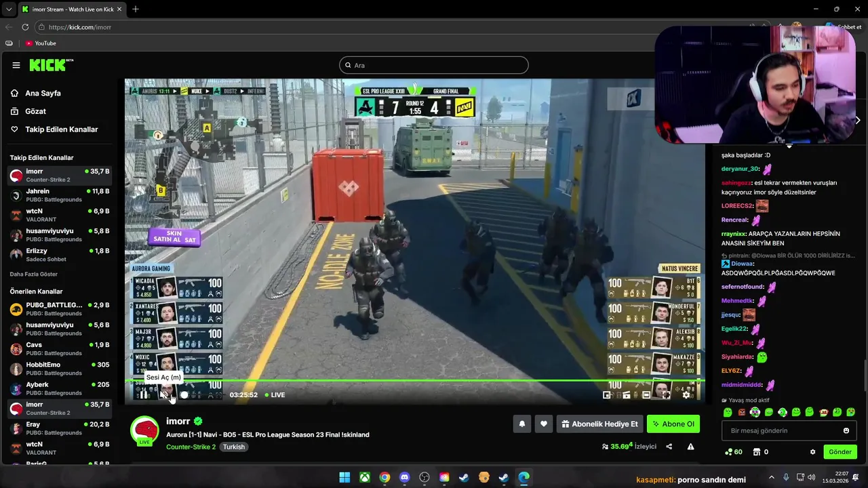
Task: Unmute the stream with the speaker icon
Action: (165, 395)
